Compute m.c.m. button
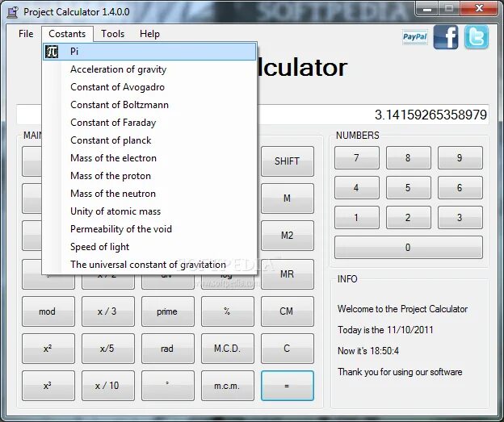The width and height of the screenshot is (504, 422). coord(228,386)
